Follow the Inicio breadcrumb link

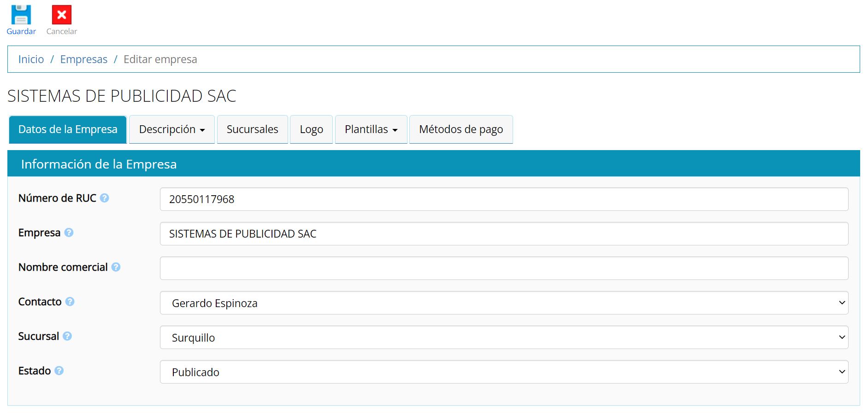click(x=31, y=59)
